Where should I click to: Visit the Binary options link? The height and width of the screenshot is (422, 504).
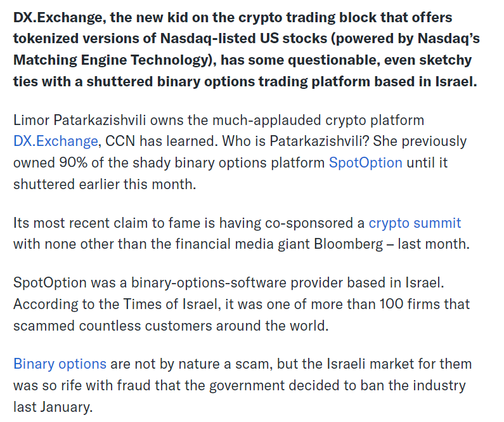coord(60,364)
